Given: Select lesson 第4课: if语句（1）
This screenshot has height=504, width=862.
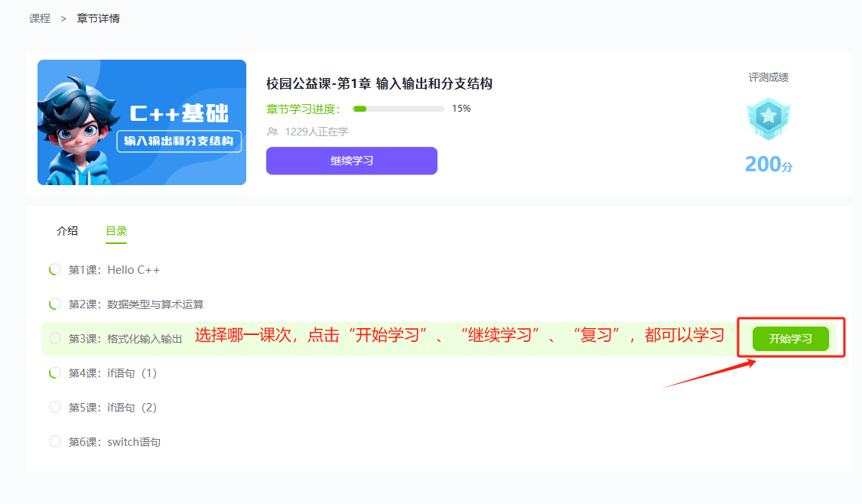Looking at the screenshot, I should [112, 373].
